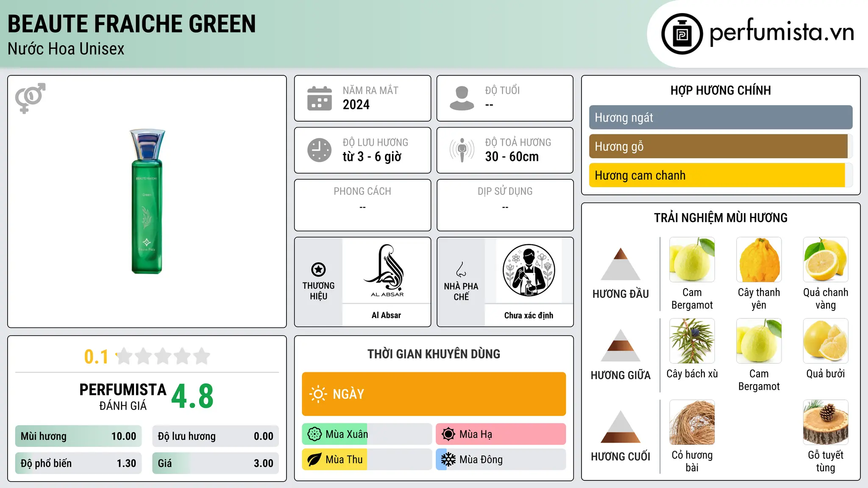This screenshot has width=868, height=488.
Task: Click the clock icon for Độ lưu hương
Action: (x=320, y=150)
